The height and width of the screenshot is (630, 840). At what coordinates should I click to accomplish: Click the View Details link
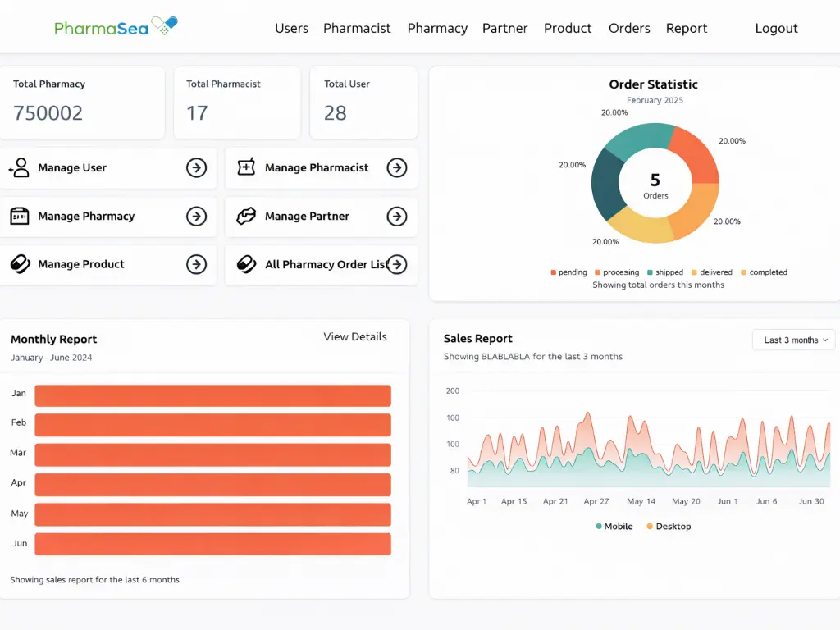pos(354,336)
